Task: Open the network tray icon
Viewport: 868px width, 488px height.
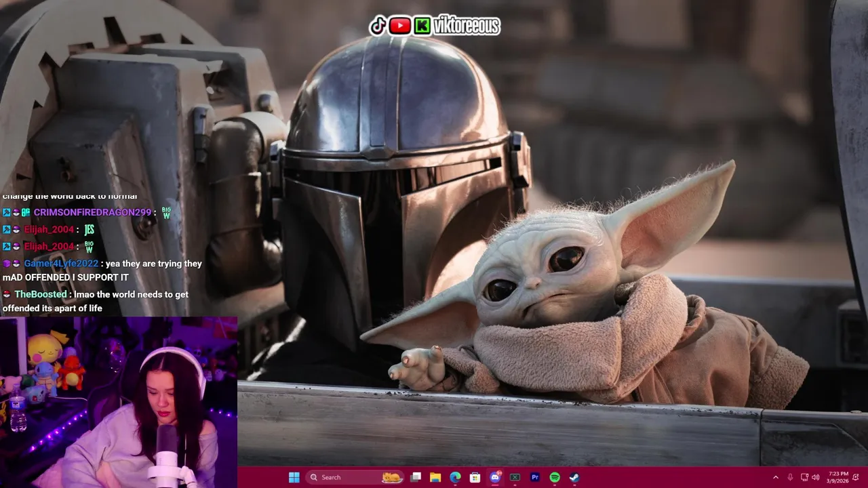Action: (x=804, y=477)
